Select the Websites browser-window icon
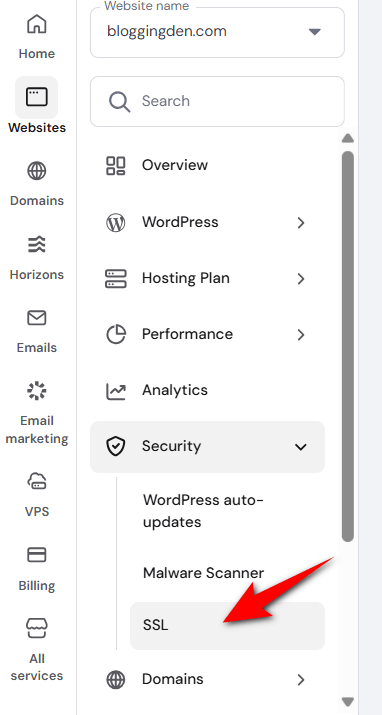Screen dimensions: 382x715 click(36, 97)
